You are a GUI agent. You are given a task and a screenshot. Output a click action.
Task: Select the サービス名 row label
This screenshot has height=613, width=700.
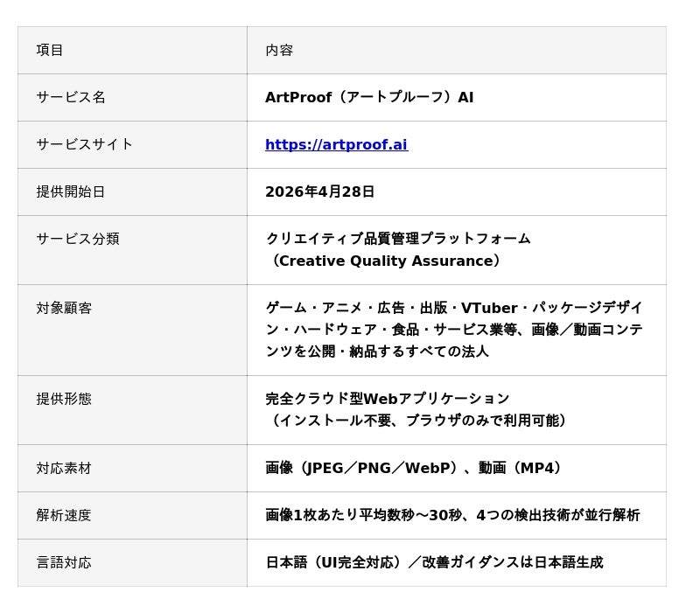point(71,97)
